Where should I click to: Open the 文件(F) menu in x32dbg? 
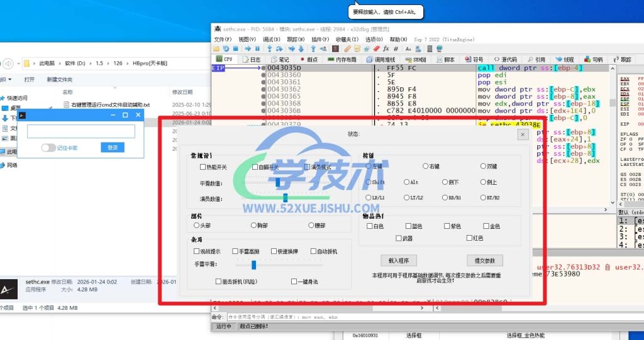tap(223, 40)
